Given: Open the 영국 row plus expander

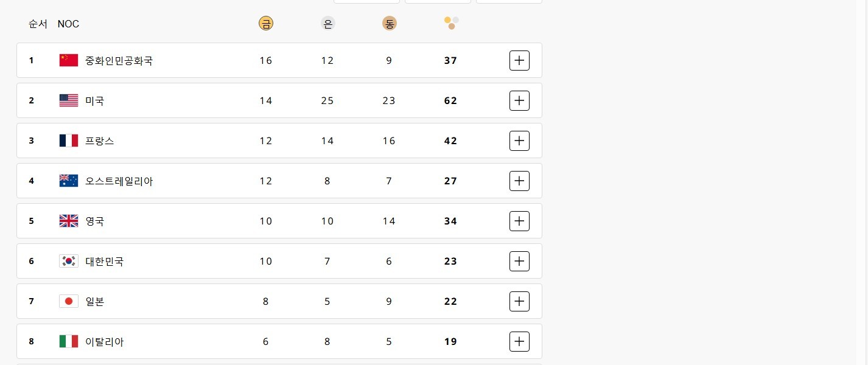Looking at the screenshot, I should 519,221.
